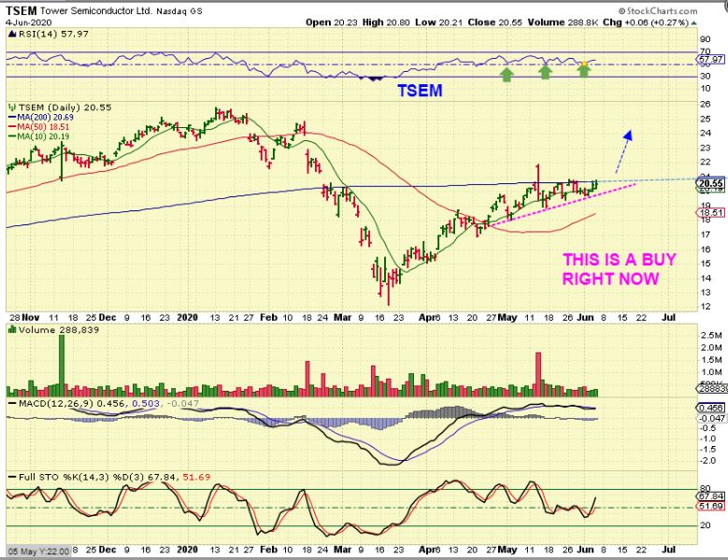The height and width of the screenshot is (560, 728).
Task: Click the MA(10) 20.19 legend entry
Action: (x=38, y=136)
